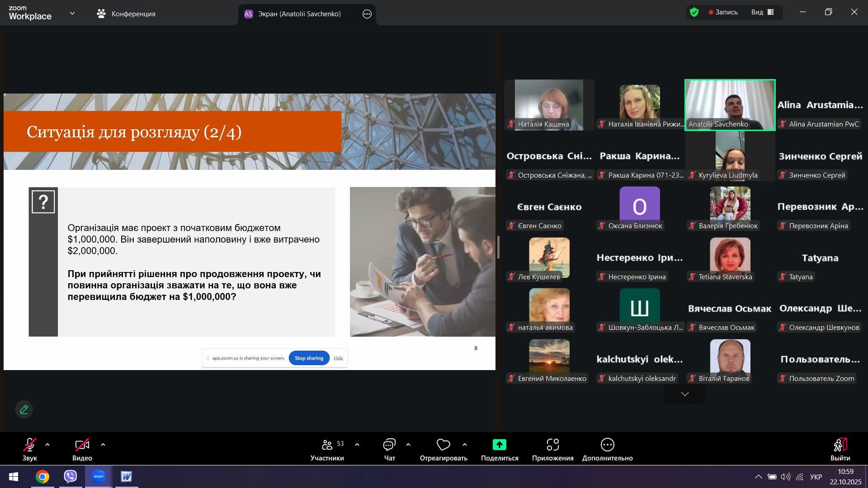Viewport: 868px width, 488px height.
Task: Expand video options arrow beside Видео
Action: 103,445
